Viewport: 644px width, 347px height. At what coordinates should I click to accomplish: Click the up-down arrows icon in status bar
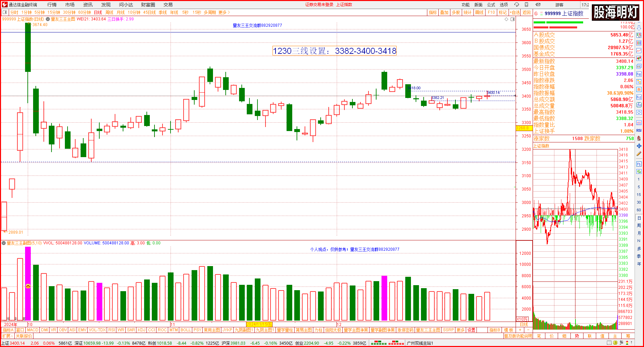[627, 343]
